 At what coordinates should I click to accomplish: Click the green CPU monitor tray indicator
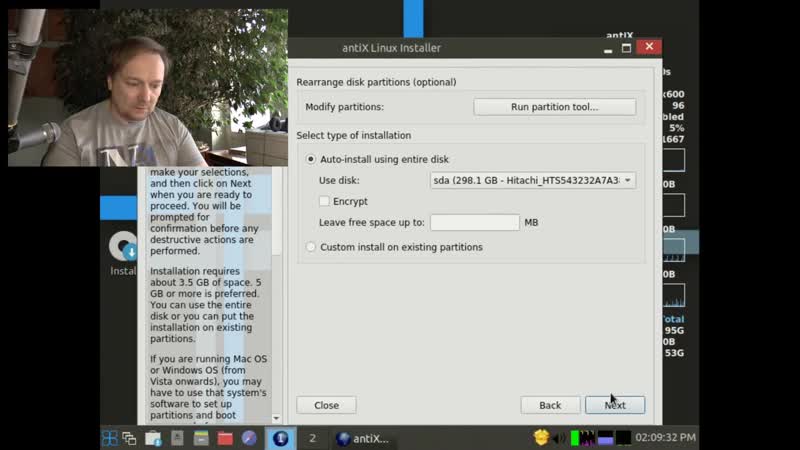pos(574,438)
